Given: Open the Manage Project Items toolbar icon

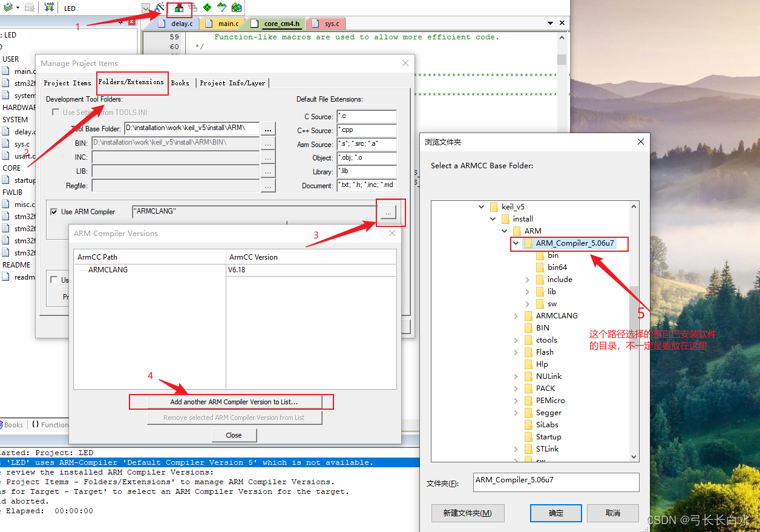Looking at the screenshot, I should pos(179,8).
